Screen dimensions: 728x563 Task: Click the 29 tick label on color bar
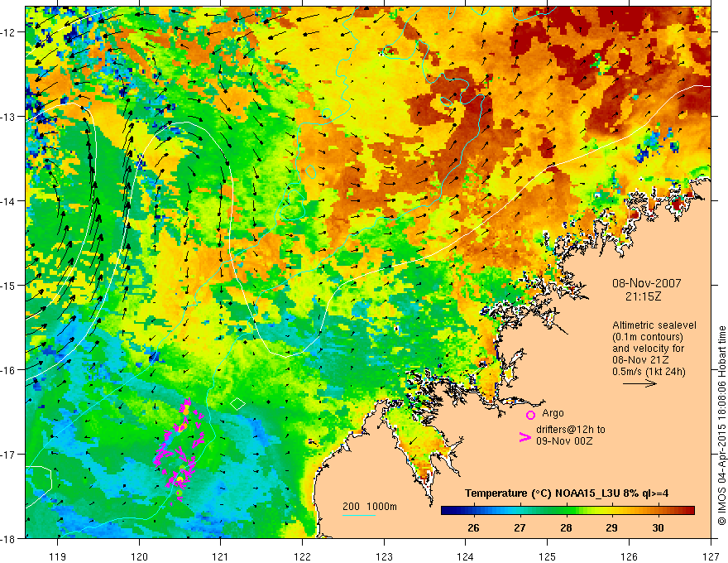[611, 527]
